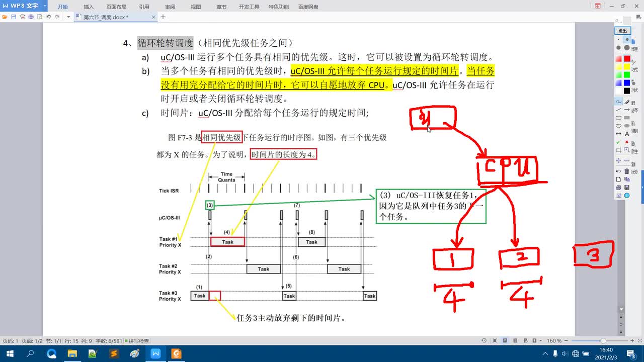Export to PDF with the quick toolbar icon
Screen dimensions: 644x362
pyautogui.click(x=22, y=17)
